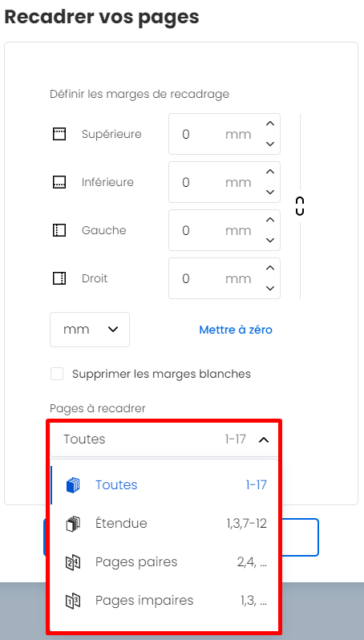The height and width of the screenshot is (640, 364).
Task: Click the bottom margin (Inférieure) icon
Action: [x=59, y=182]
